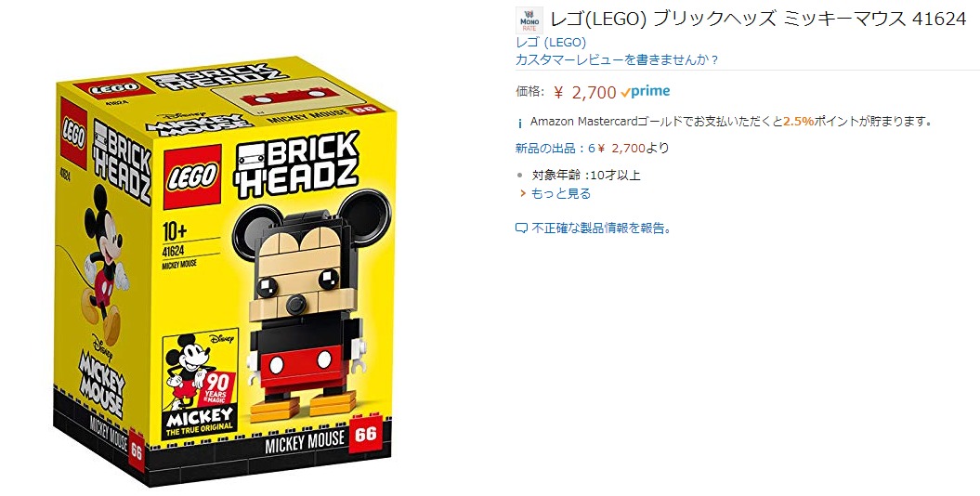This screenshot has height=496, width=980.
Task: Click the Mickey 90 Years of Magic badge
Action: (200, 384)
